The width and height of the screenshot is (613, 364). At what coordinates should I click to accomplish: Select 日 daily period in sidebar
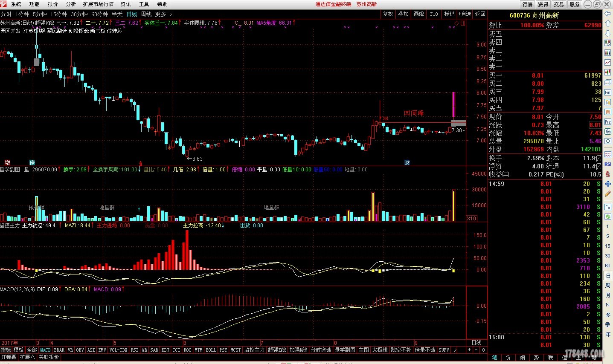pos(607,276)
